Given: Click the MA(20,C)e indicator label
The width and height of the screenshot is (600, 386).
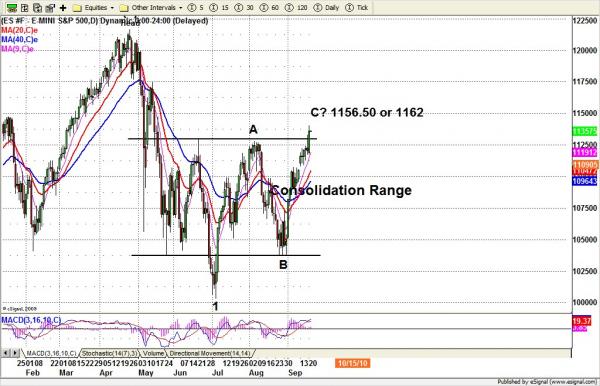Looking at the screenshot, I should (x=20, y=30).
